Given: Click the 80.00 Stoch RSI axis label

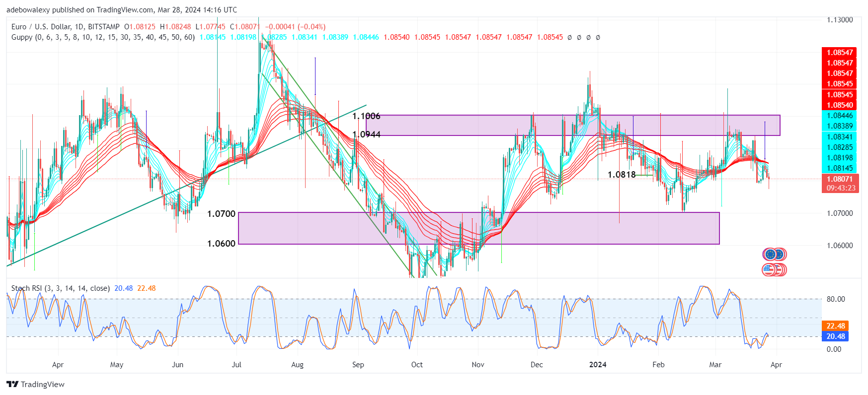Looking at the screenshot, I should 836,299.
